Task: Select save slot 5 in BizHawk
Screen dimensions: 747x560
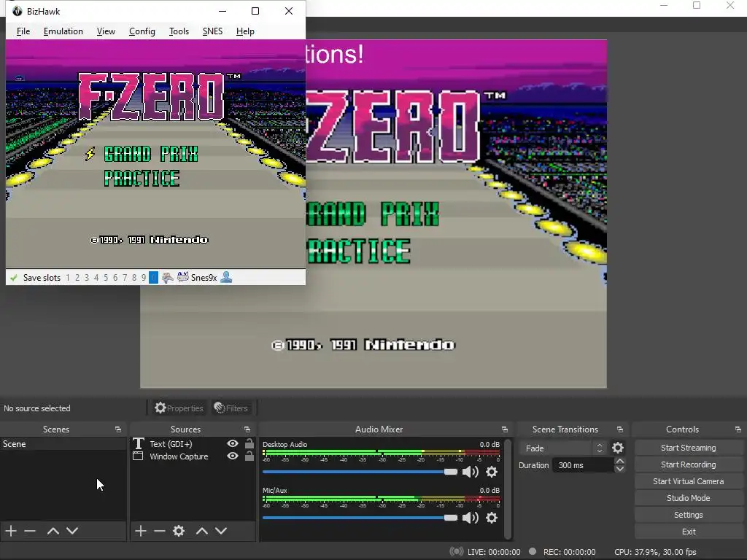Action: pyautogui.click(x=106, y=278)
